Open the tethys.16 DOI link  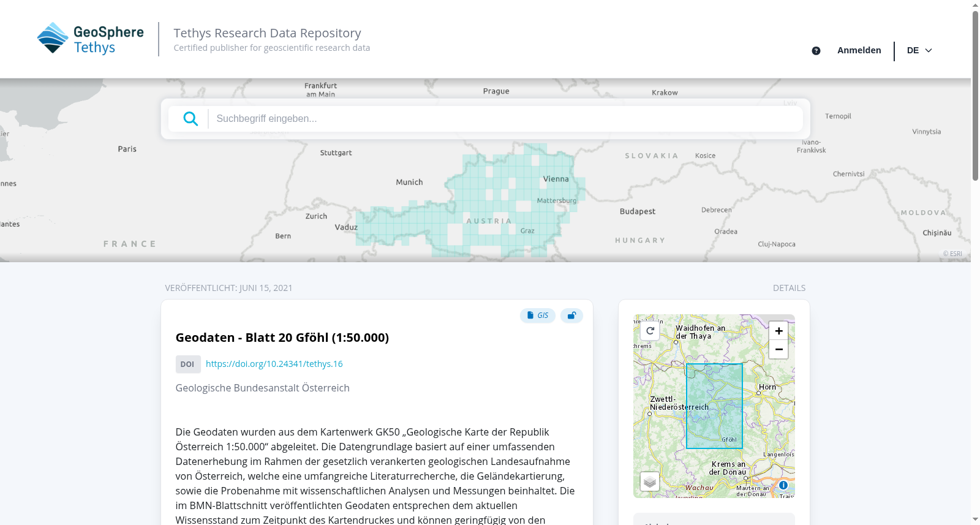pyautogui.click(x=274, y=364)
